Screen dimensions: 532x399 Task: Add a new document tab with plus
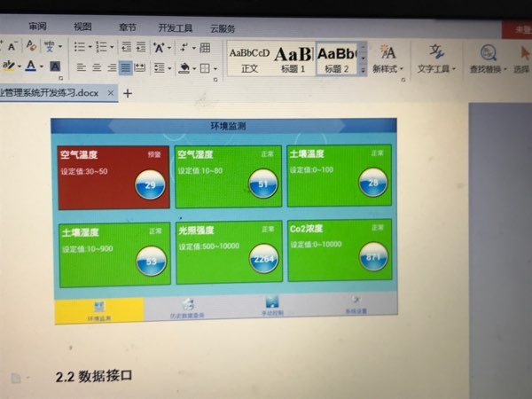pyautogui.click(x=128, y=93)
